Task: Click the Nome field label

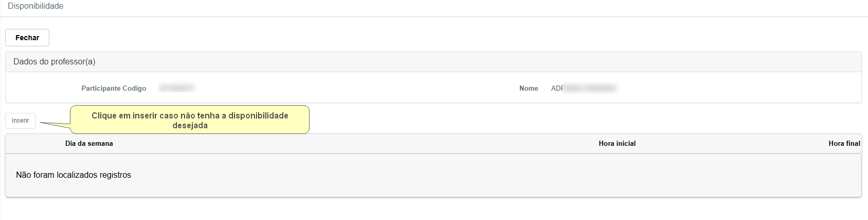Action: pos(529,89)
